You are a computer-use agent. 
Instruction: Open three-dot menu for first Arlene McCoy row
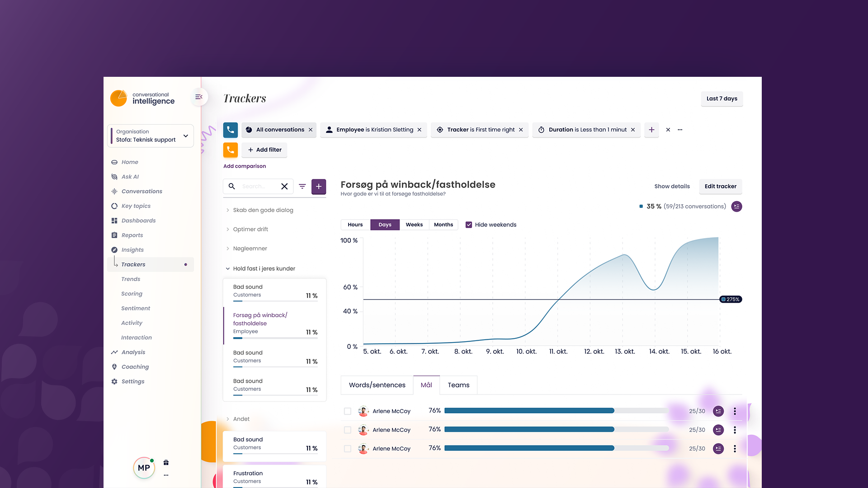735,411
